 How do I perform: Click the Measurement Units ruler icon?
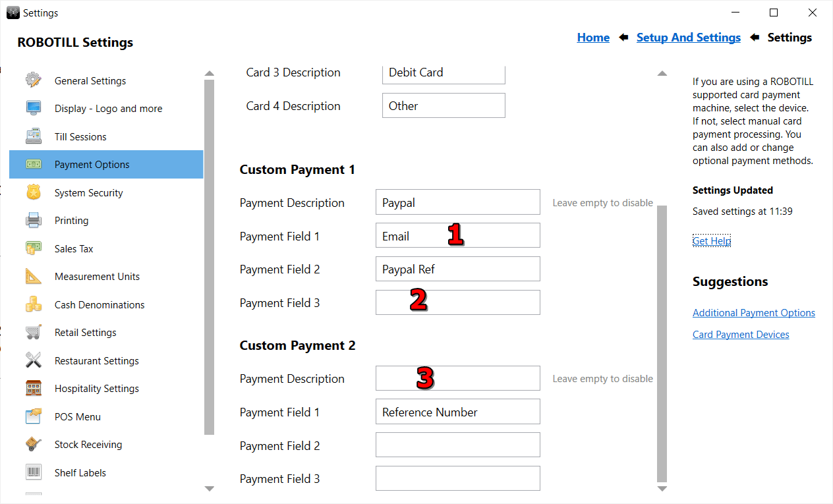[x=33, y=276]
